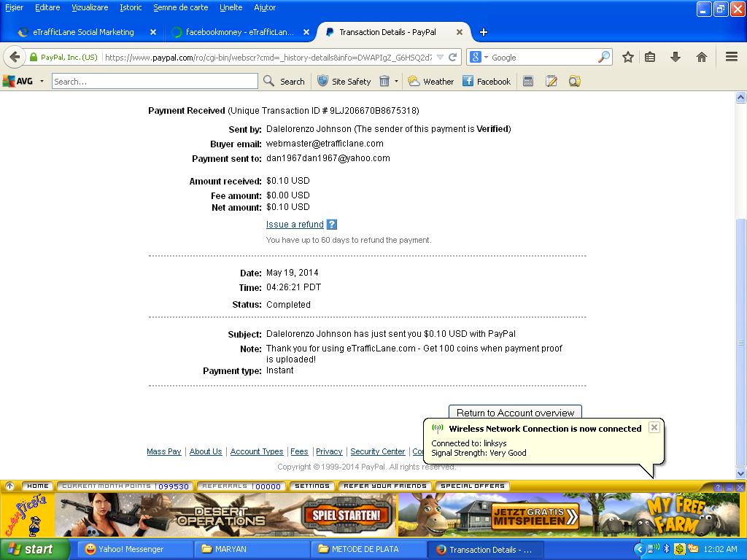Open the Security Center footer link
Viewport: 747px width, 560px height.
click(x=378, y=451)
